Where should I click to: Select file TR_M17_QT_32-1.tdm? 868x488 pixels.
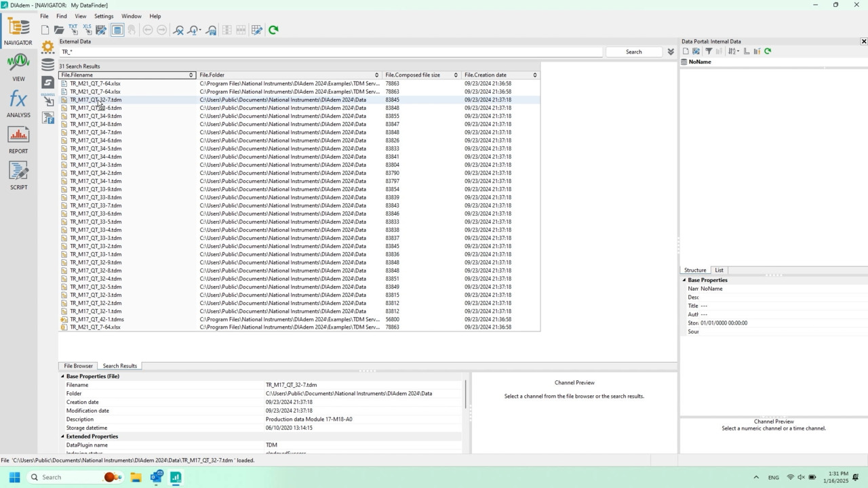coord(96,311)
